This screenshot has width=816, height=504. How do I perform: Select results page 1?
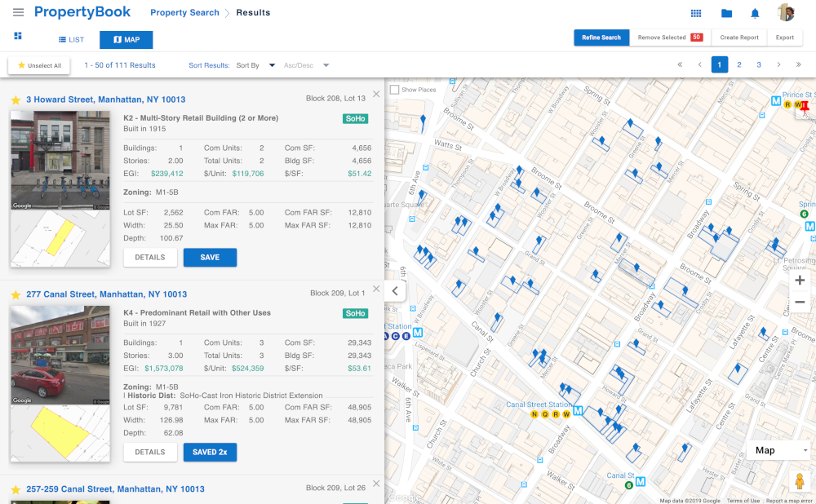719,65
